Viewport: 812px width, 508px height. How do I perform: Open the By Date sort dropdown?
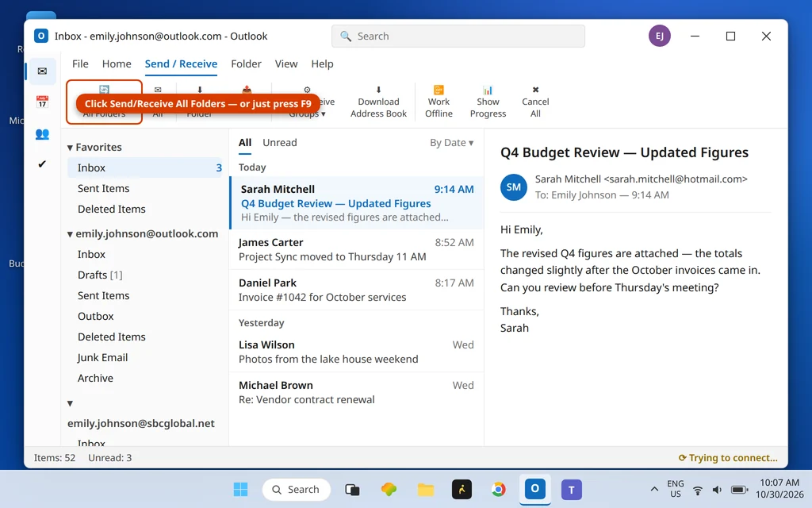(451, 143)
